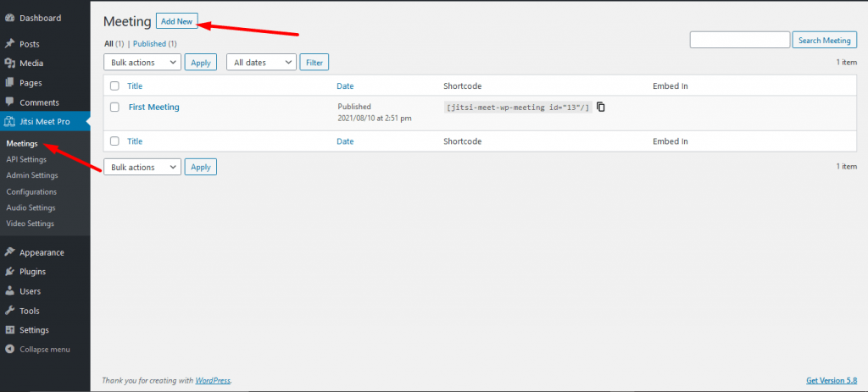868x392 pixels.
Task: Open Media menu label
Action: pyautogui.click(x=31, y=63)
